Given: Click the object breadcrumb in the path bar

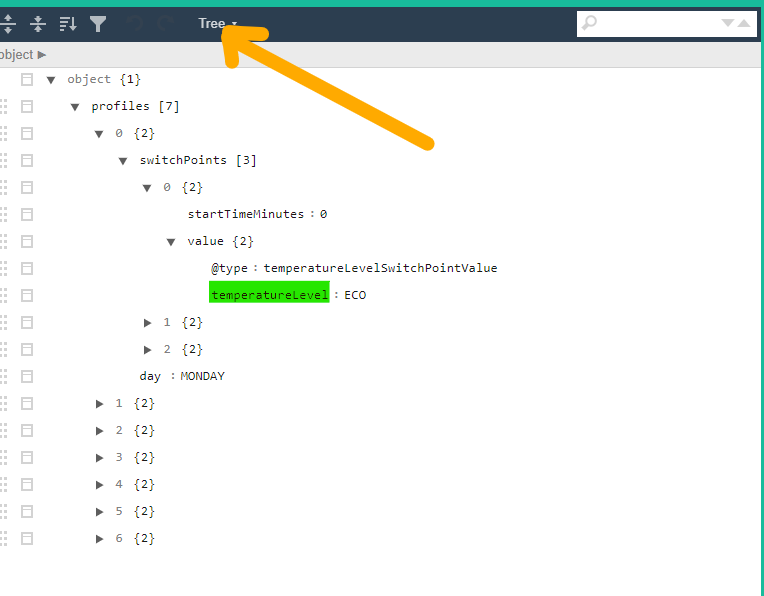Looking at the screenshot, I should 17,55.
